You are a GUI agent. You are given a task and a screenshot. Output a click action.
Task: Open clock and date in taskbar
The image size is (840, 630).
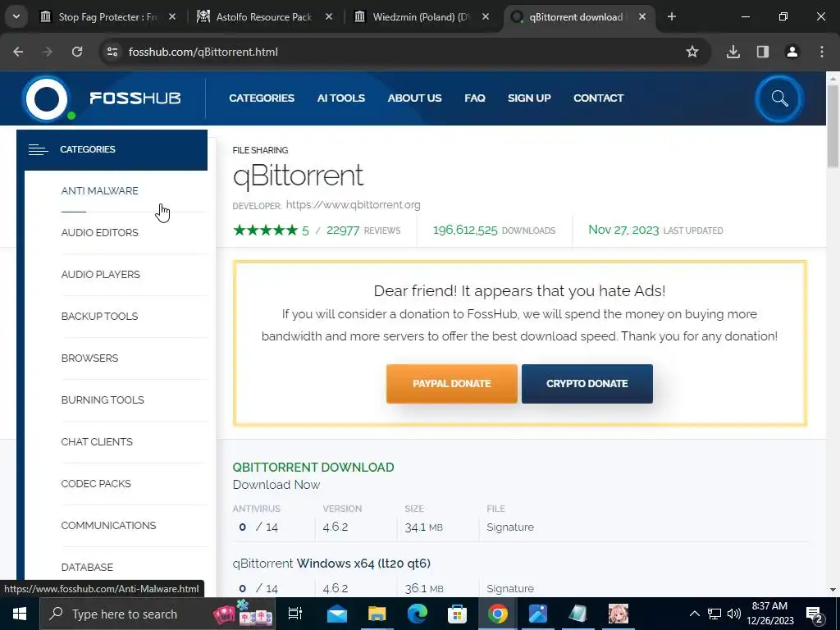[770, 614]
